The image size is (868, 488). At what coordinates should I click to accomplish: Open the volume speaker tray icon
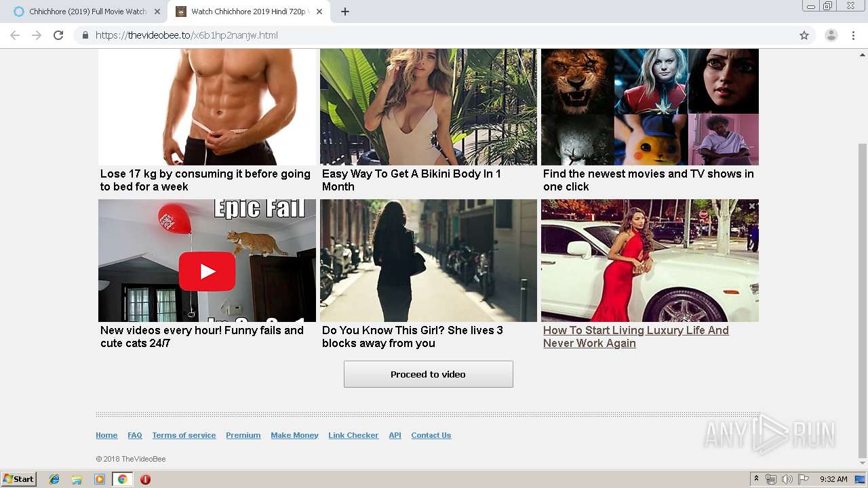(787, 479)
